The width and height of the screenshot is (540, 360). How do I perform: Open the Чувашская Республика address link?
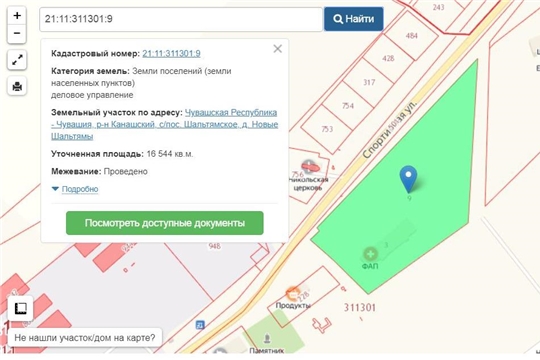pyautogui.click(x=164, y=124)
